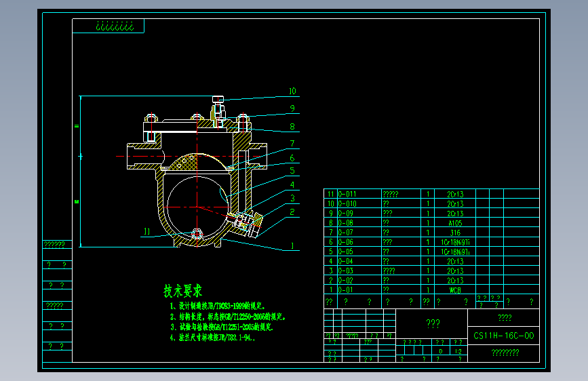Click part code 0-010 in parts list

pos(347,203)
